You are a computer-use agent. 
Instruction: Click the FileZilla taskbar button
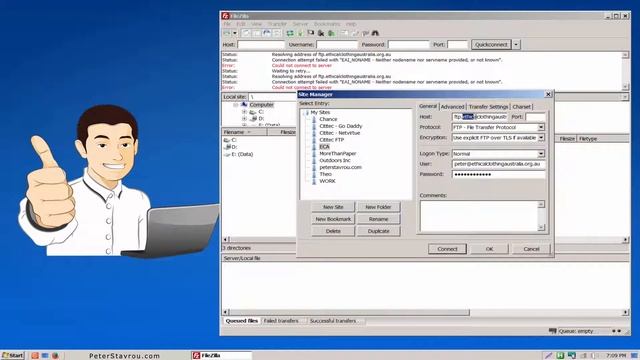[221, 356]
